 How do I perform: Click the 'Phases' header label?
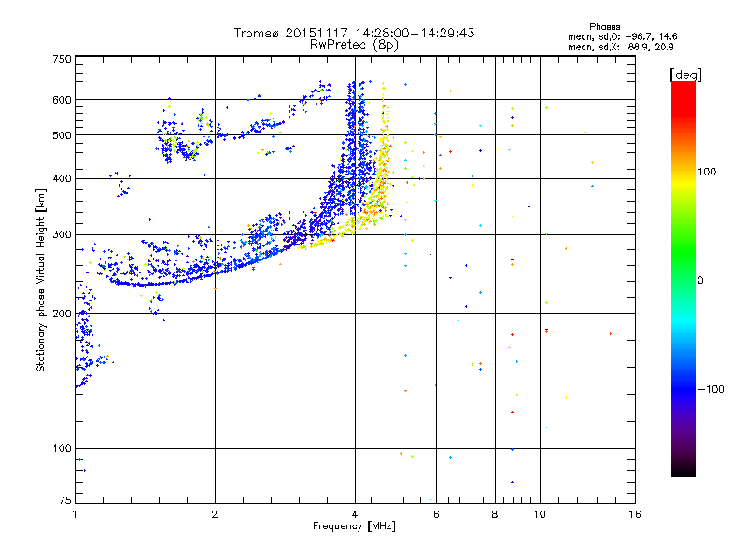(x=604, y=27)
